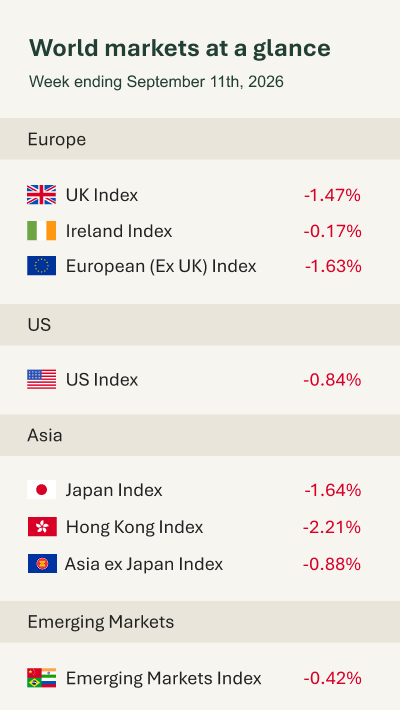
Task: Click the United States flag icon
Action: click(41, 379)
